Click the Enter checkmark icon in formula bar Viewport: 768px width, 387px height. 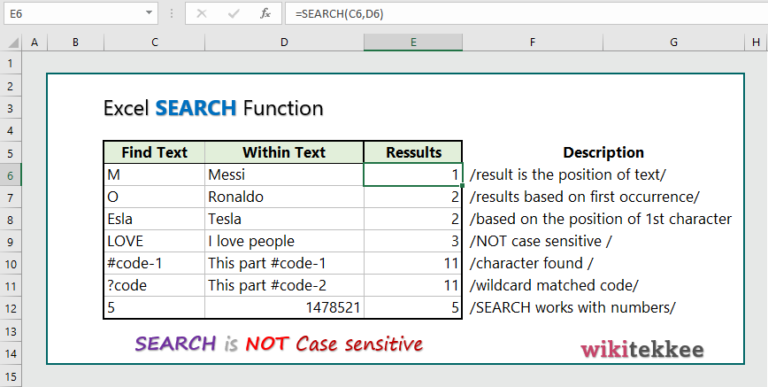[234, 14]
